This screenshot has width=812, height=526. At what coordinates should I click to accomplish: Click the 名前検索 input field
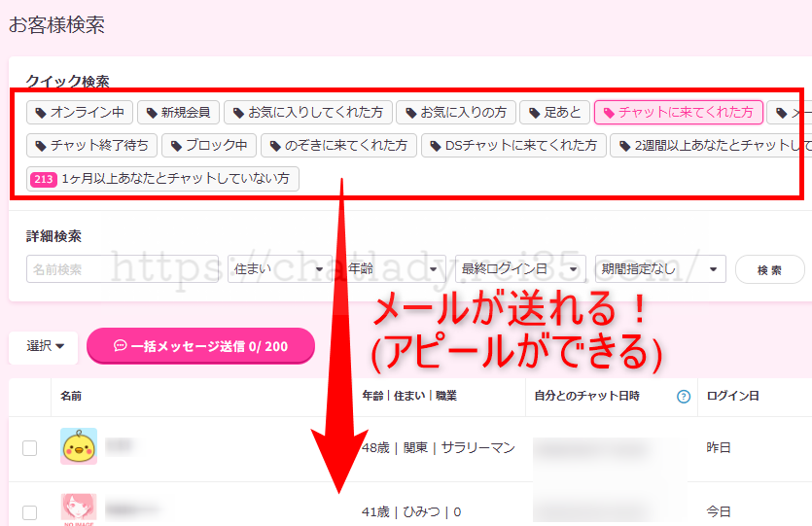coord(122,269)
